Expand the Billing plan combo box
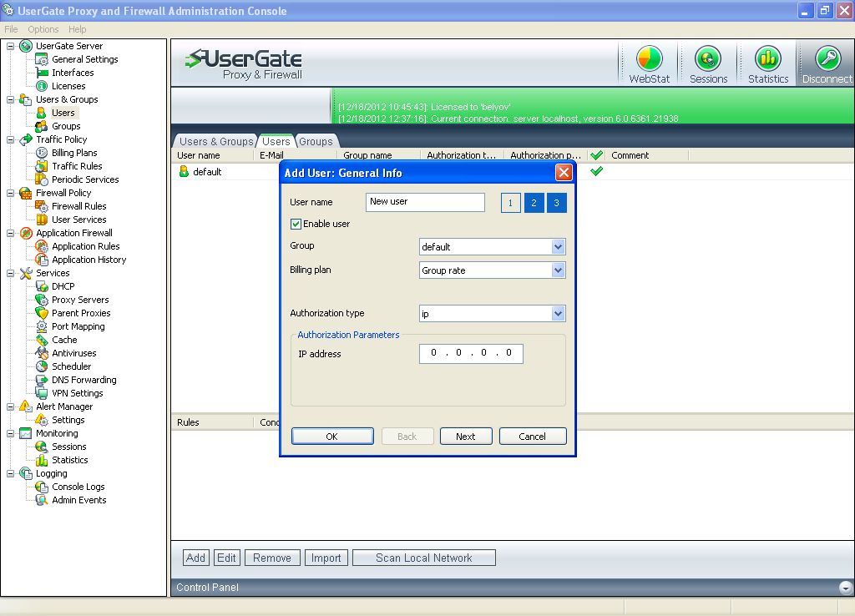The height and width of the screenshot is (616, 855). click(x=558, y=270)
